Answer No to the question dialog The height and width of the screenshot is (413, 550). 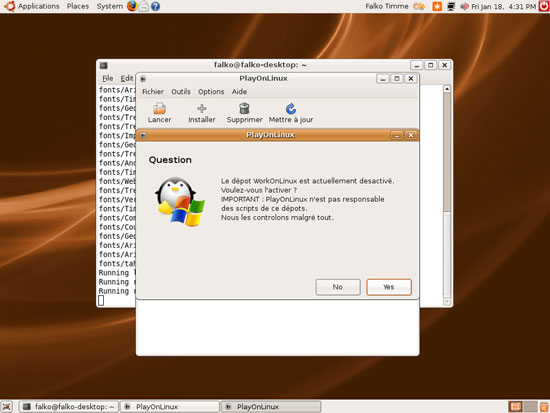(338, 287)
